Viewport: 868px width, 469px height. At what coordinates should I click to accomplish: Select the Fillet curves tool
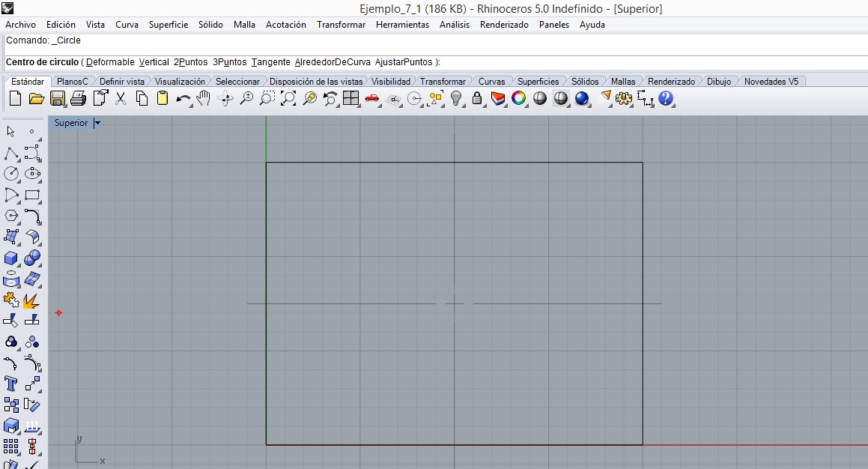[x=33, y=216]
